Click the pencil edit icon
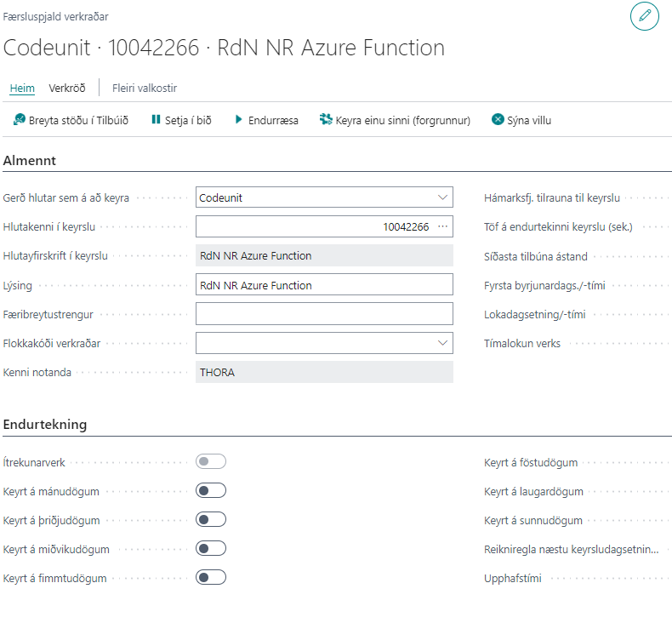Screen dimensions: 672x623 (x=644, y=16)
